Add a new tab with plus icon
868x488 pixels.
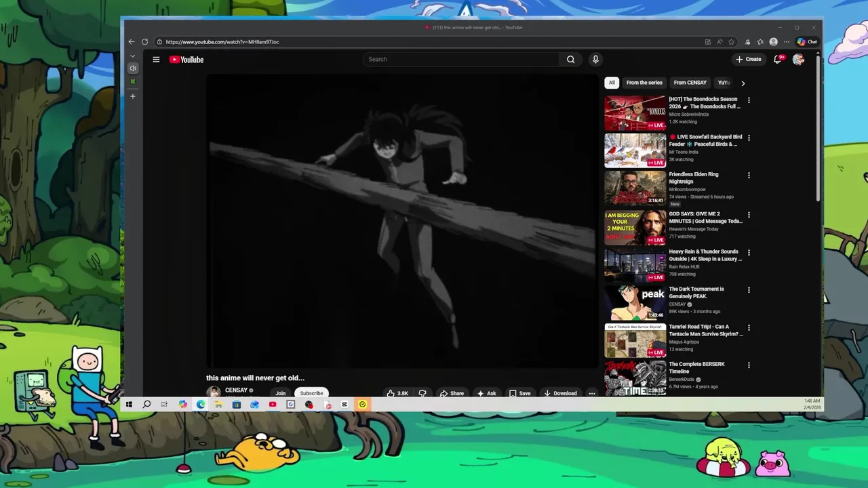pos(133,96)
